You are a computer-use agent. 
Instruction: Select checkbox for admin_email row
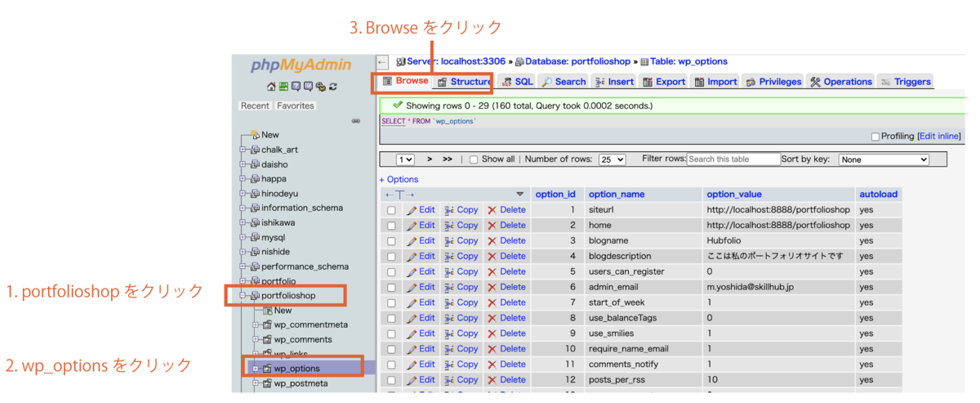[x=391, y=288]
